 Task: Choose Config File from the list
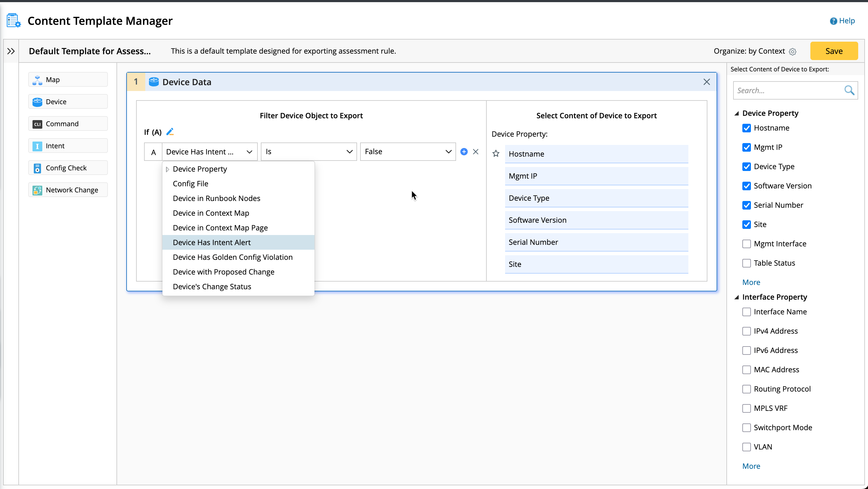pyautogui.click(x=190, y=184)
